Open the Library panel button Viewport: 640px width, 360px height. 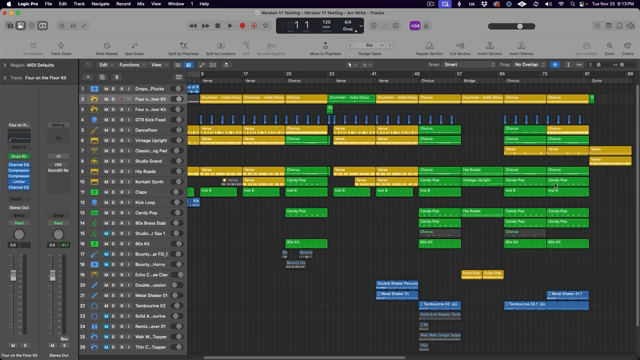point(10,26)
